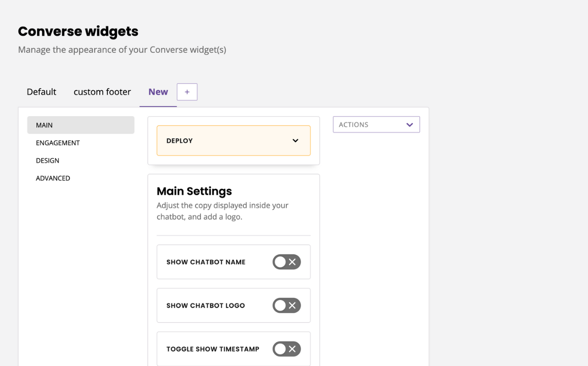Open the DEPLOY dropdown chevron
This screenshot has height=366, width=588.
point(295,141)
